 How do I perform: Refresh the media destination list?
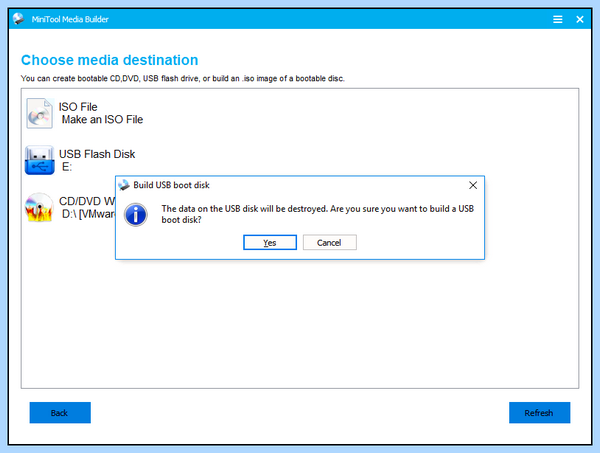(539, 412)
